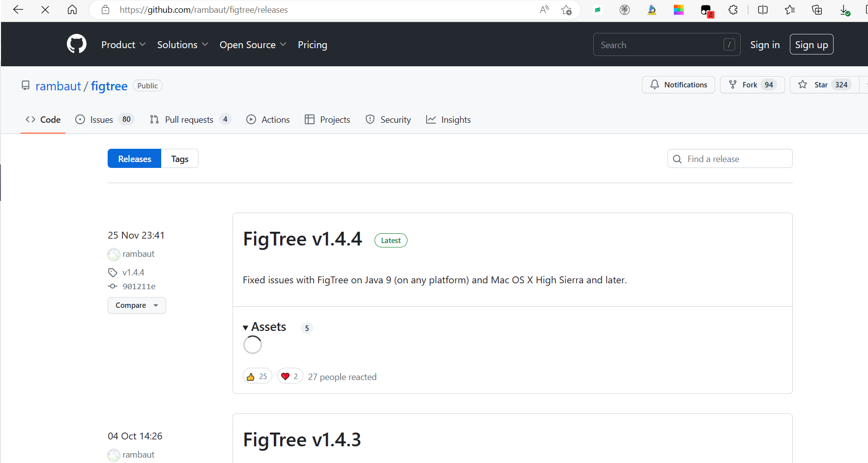Click the slash shortcut icon in the search box
The height and width of the screenshot is (463, 868).
point(729,45)
